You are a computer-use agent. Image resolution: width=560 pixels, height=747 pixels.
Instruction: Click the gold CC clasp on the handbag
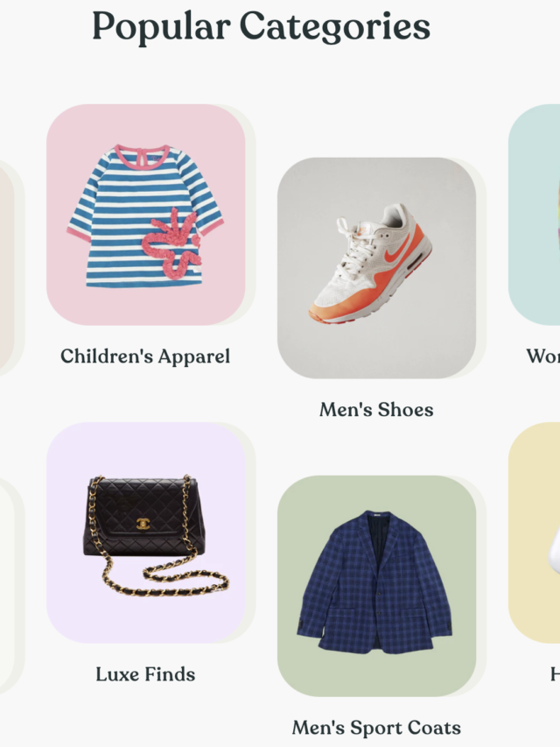[143, 524]
